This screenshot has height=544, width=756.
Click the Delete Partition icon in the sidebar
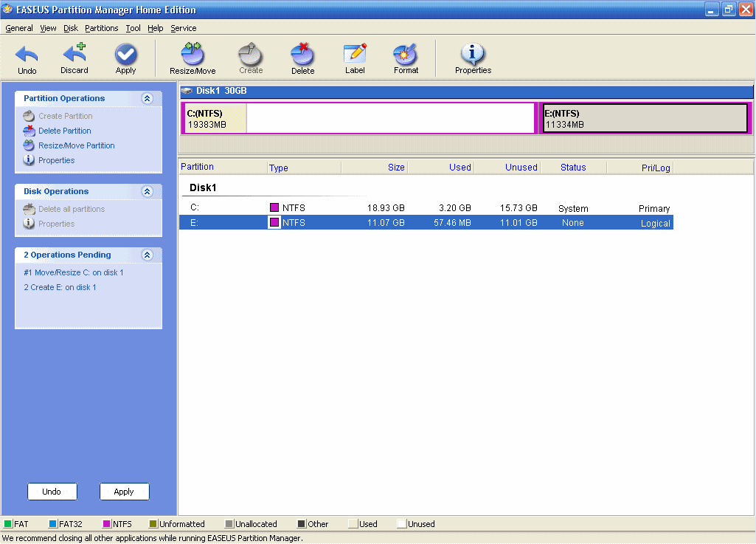click(29, 131)
